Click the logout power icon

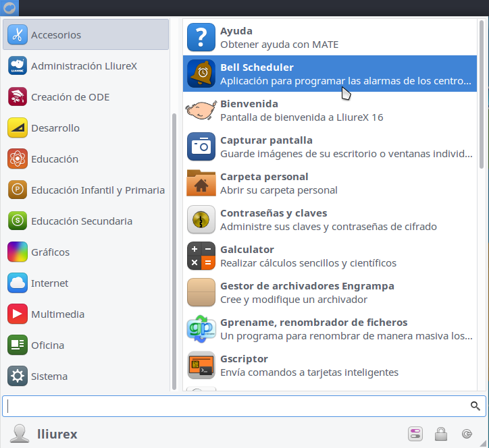click(467, 434)
